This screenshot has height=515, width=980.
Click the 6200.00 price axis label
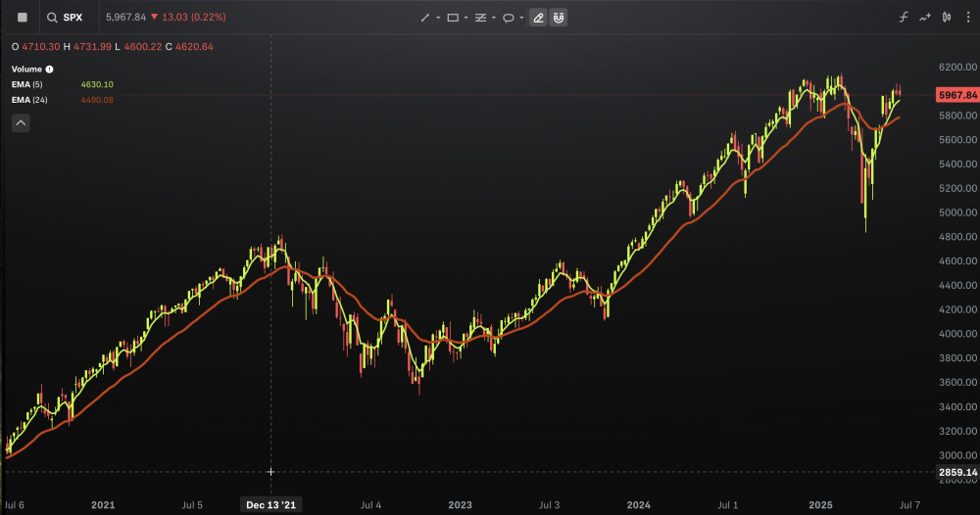(957, 67)
